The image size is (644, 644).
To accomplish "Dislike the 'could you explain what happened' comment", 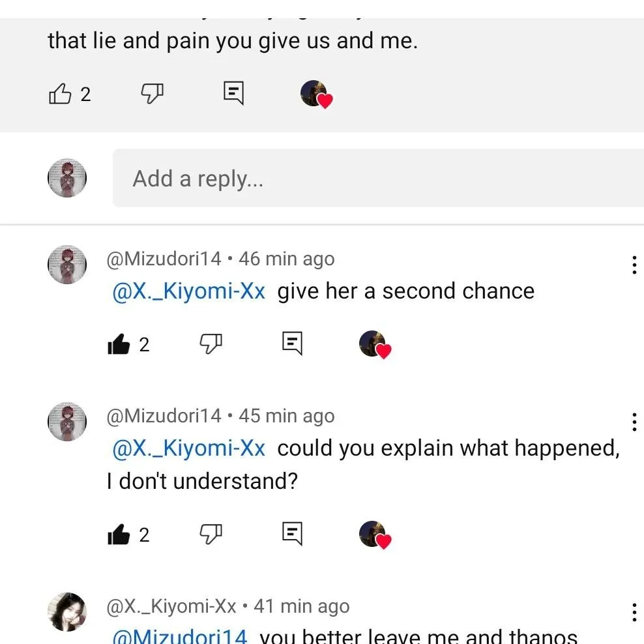I will pyautogui.click(x=211, y=535).
